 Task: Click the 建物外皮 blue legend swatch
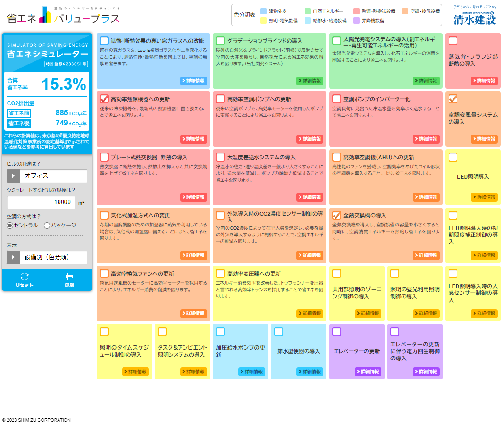[x=263, y=11]
